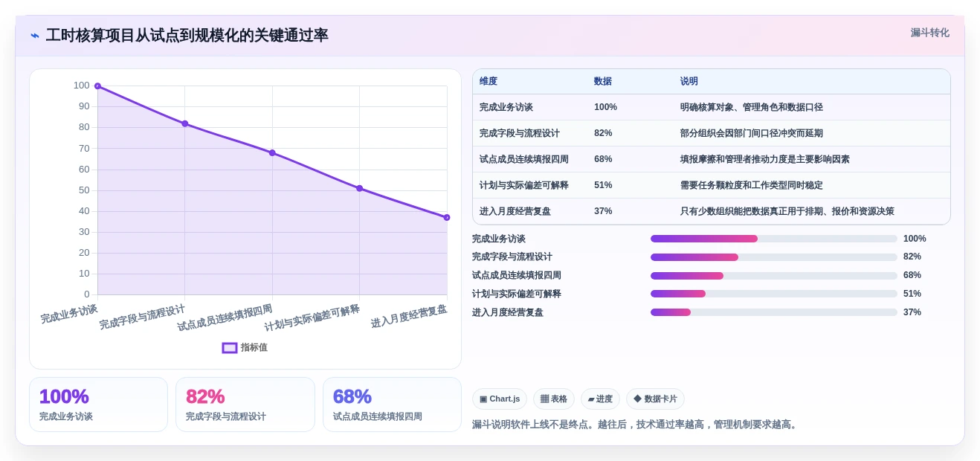Click the lightning icon beside the title
The height and width of the screenshot is (461, 980).
35,36
